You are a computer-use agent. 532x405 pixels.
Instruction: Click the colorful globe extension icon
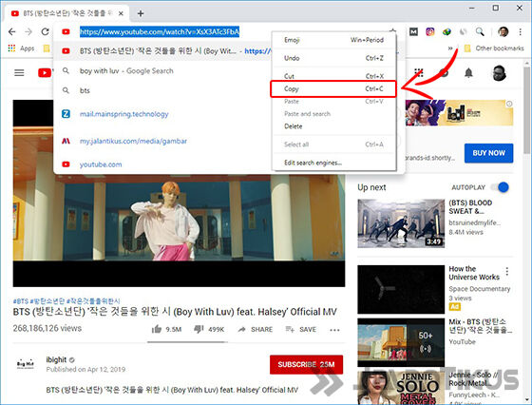(446, 32)
